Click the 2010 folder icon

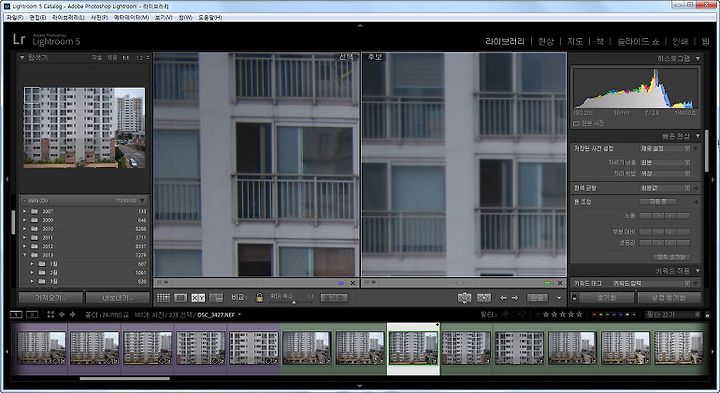34,229
